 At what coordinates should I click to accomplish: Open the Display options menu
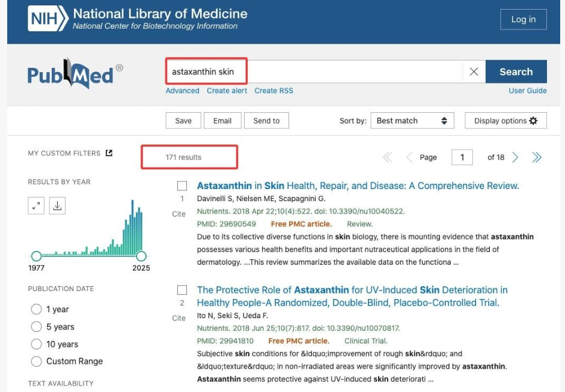click(505, 121)
